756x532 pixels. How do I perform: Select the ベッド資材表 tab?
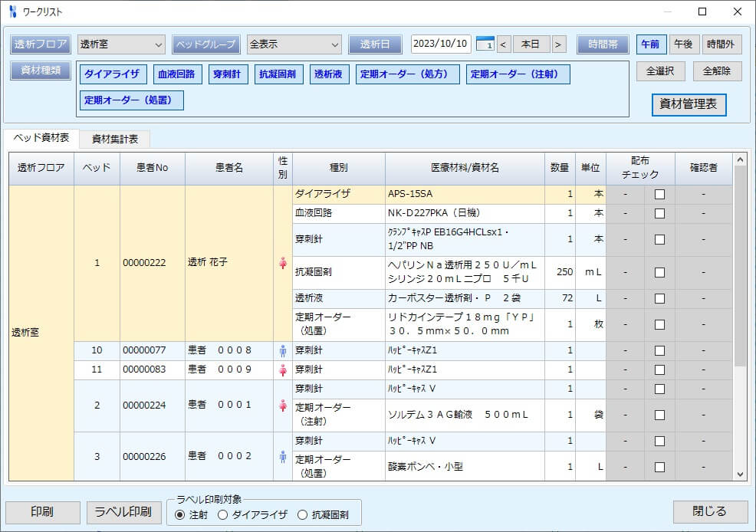[41, 138]
